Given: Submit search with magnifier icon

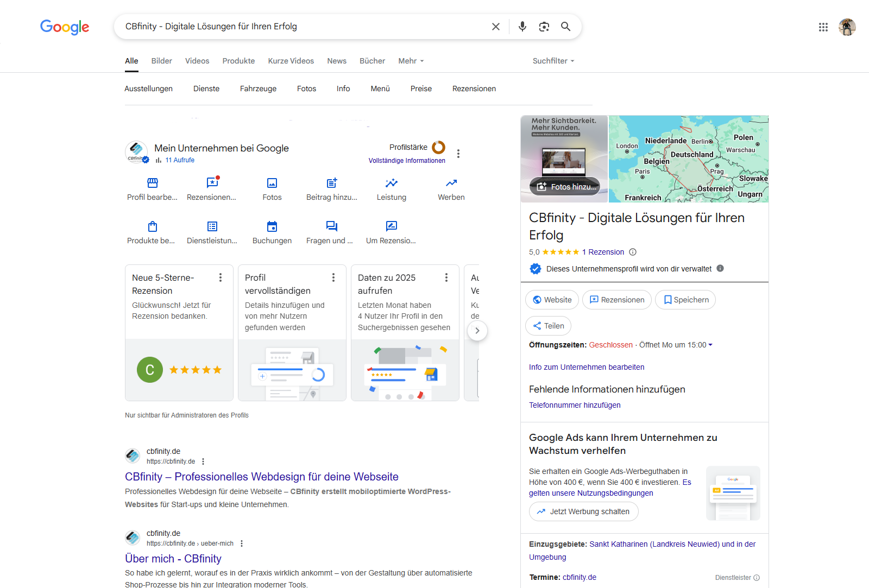Looking at the screenshot, I should [x=565, y=27].
